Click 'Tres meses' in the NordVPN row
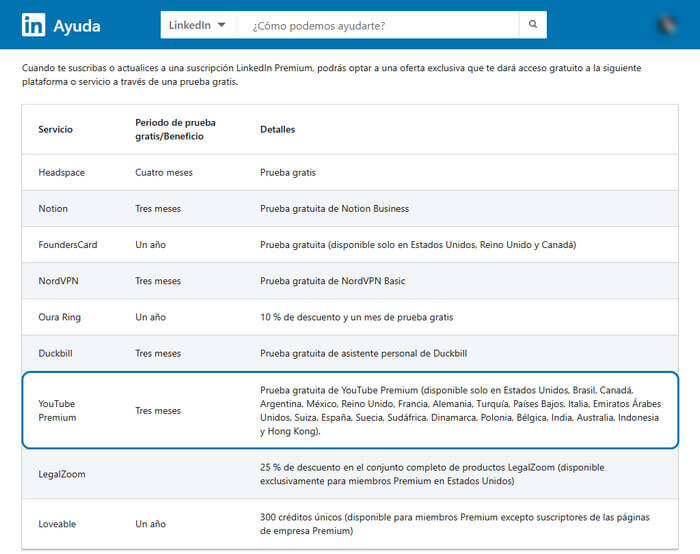The image size is (700, 554). pyautogui.click(x=158, y=281)
